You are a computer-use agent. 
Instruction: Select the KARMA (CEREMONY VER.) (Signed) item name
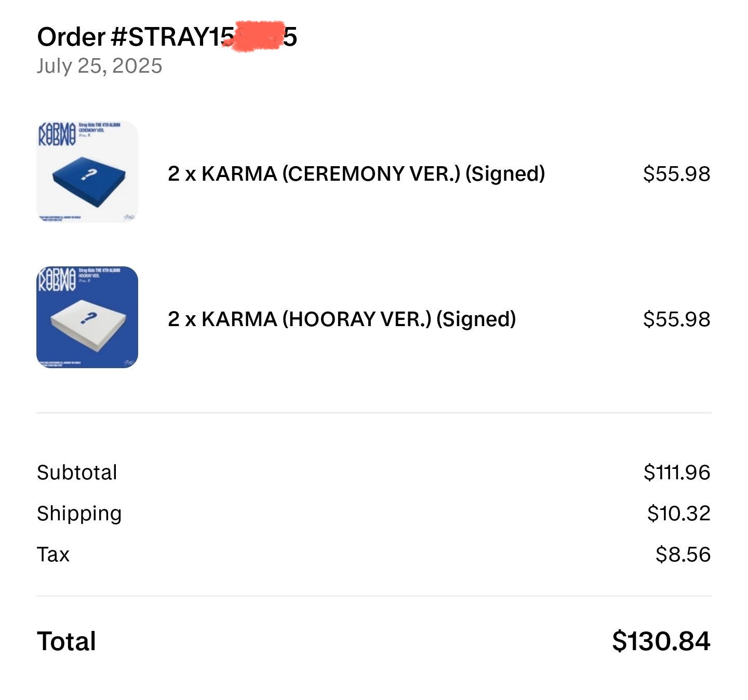pos(356,173)
